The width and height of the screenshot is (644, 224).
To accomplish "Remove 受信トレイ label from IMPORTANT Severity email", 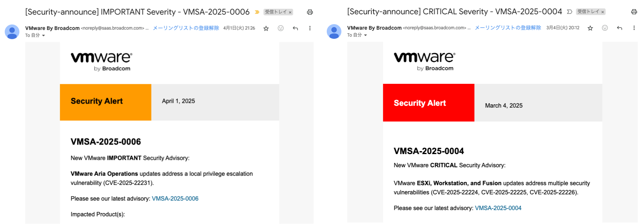I will (x=290, y=12).
